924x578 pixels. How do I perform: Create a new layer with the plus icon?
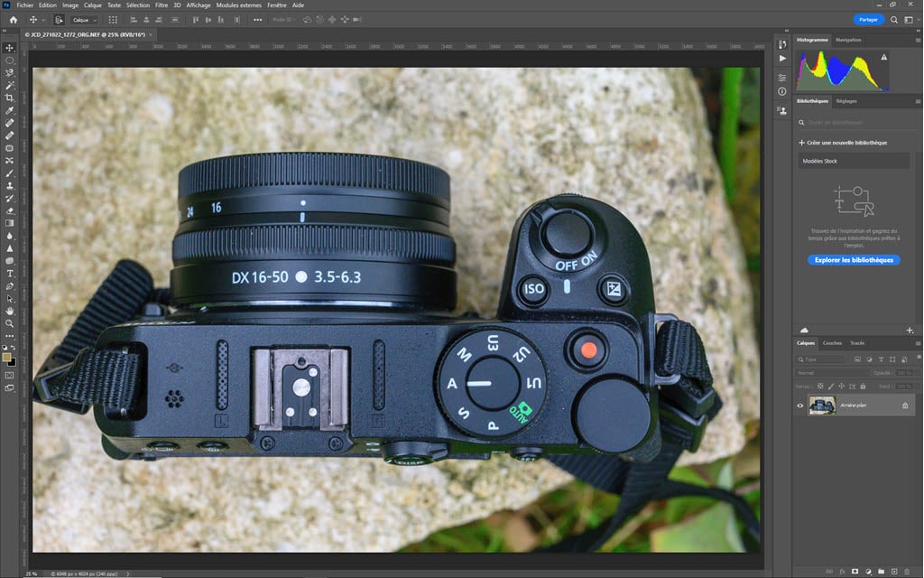pyautogui.click(x=894, y=572)
